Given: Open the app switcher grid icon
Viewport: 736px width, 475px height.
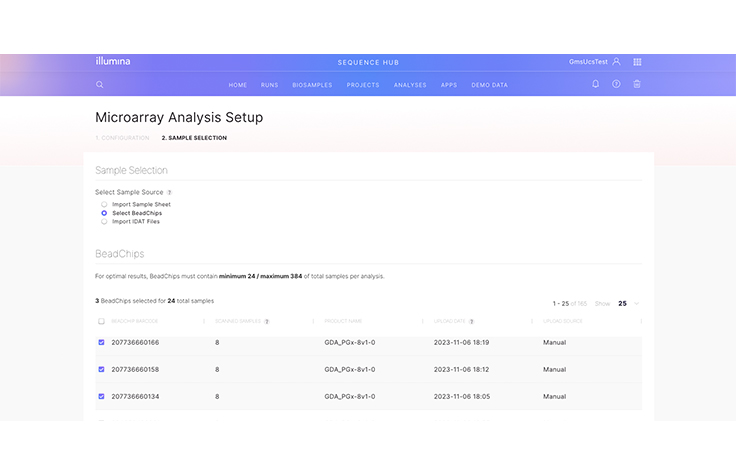Looking at the screenshot, I should [x=637, y=62].
